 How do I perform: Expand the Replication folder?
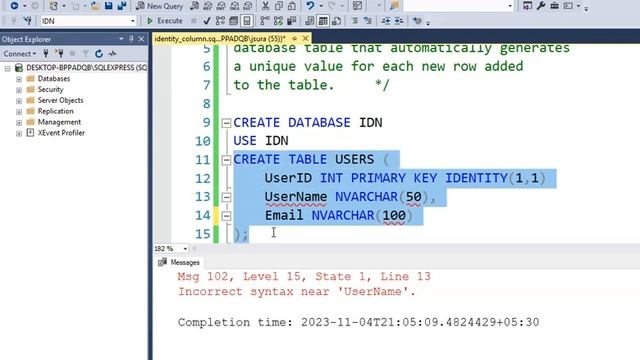[19, 112]
